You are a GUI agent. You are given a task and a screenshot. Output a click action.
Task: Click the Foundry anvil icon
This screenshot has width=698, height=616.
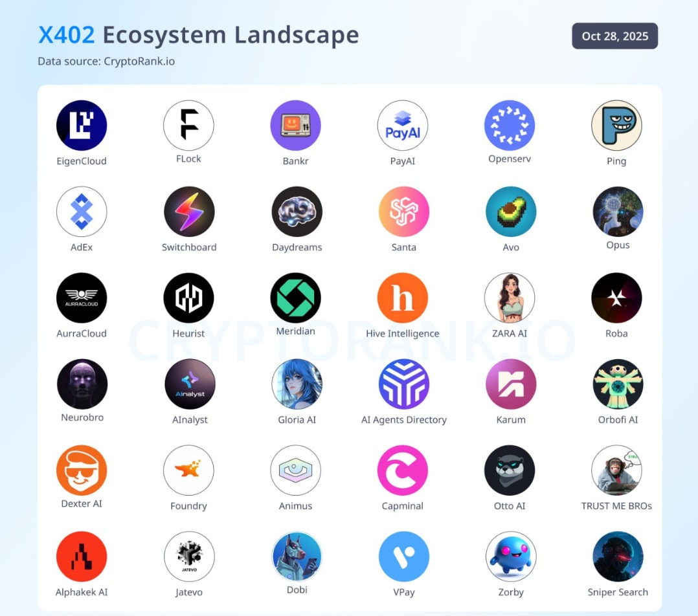point(188,470)
